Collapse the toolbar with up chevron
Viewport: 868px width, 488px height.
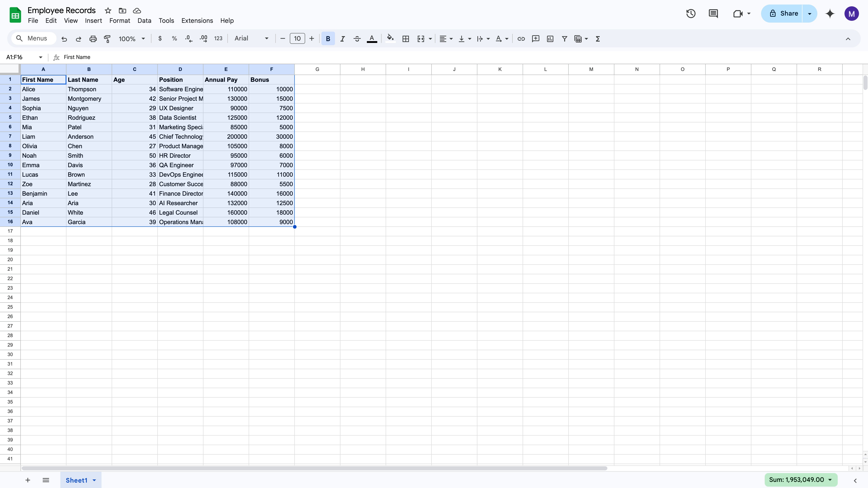(x=848, y=39)
